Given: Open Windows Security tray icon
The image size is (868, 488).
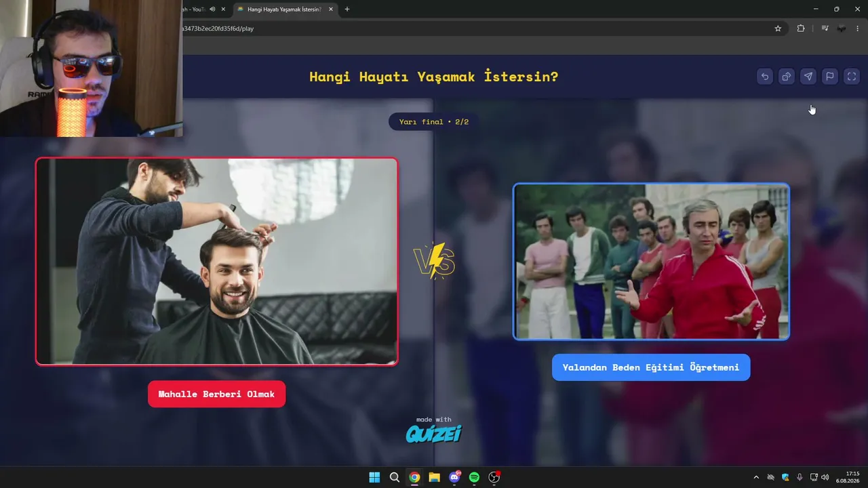Looking at the screenshot, I should click(x=785, y=477).
